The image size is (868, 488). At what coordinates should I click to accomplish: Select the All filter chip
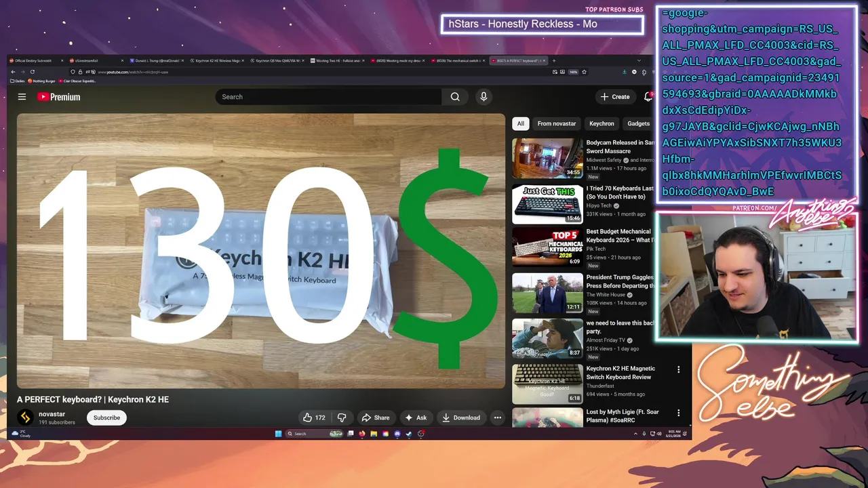click(520, 123)
